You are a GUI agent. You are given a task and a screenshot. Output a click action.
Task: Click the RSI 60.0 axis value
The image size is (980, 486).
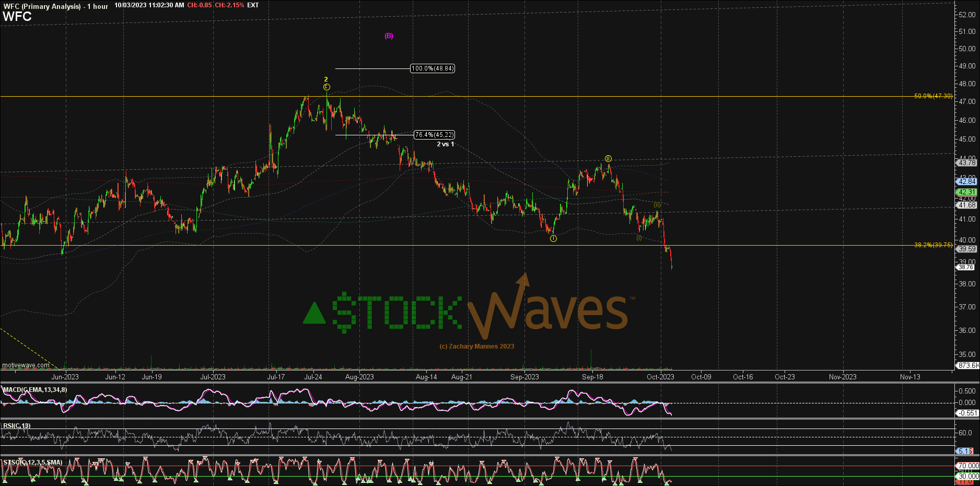(965, 433)
